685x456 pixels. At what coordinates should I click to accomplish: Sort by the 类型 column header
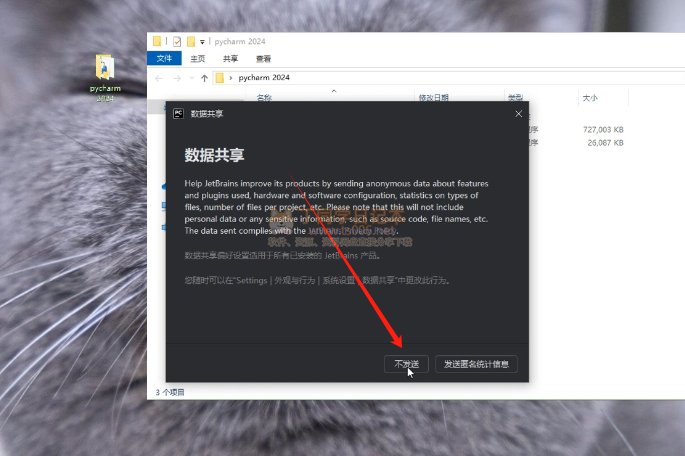[515, 97]
